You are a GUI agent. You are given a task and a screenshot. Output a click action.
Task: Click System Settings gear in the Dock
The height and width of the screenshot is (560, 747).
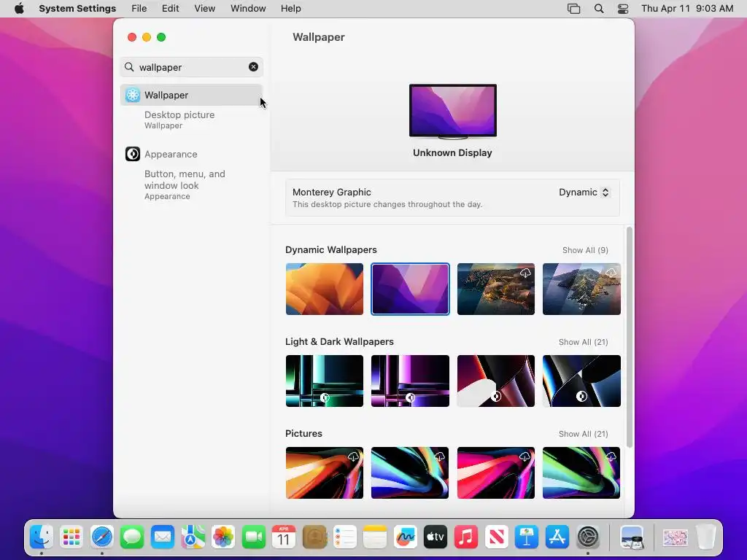pos(588,537)
